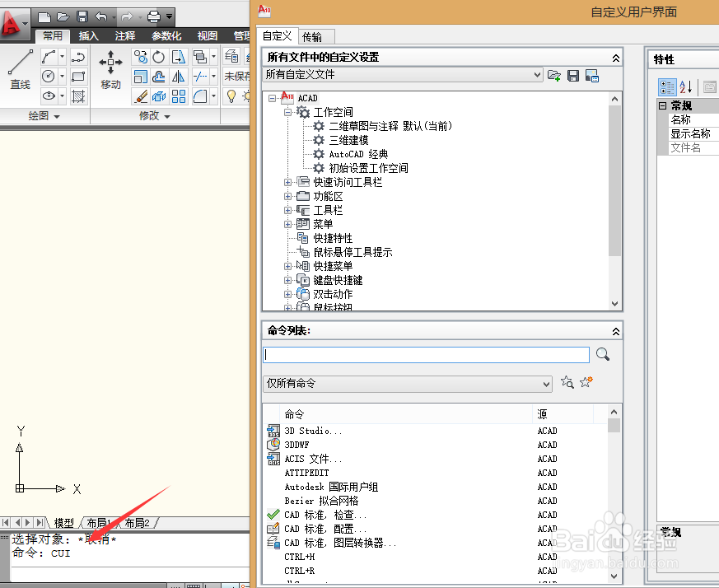Select the scale tool

coord(140,76)
